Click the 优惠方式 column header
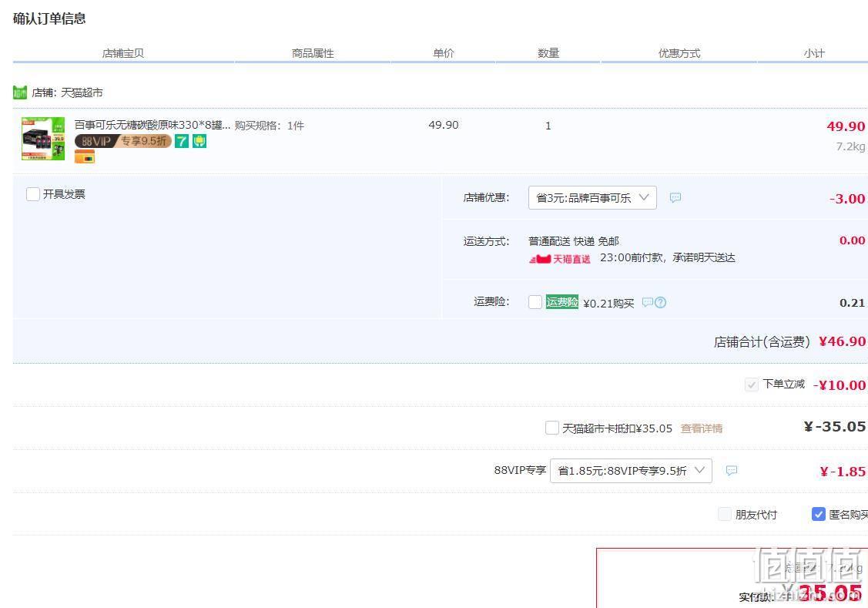 [x=679, y=53]
